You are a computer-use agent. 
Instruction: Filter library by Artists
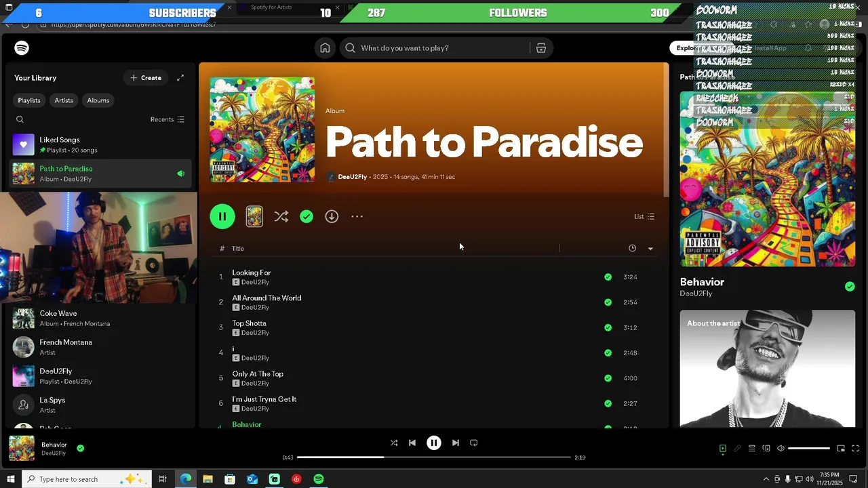[64, 100]
